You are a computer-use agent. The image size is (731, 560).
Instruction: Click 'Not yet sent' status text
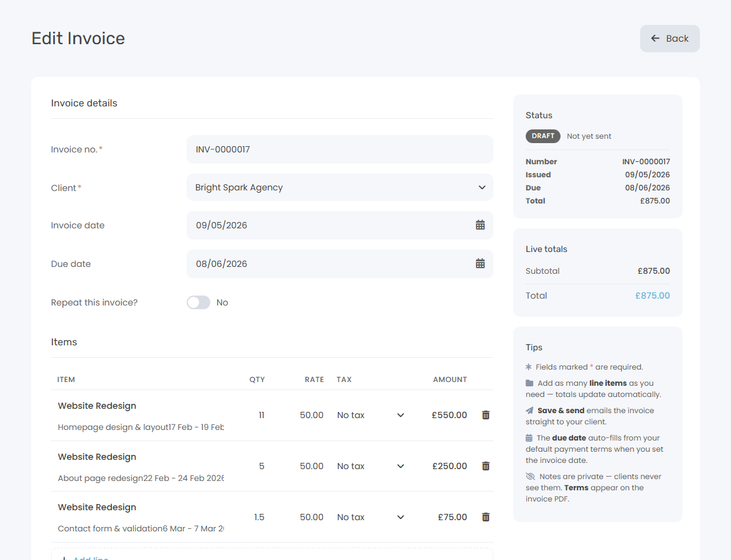pyautogui.click(x=589, y=136)
